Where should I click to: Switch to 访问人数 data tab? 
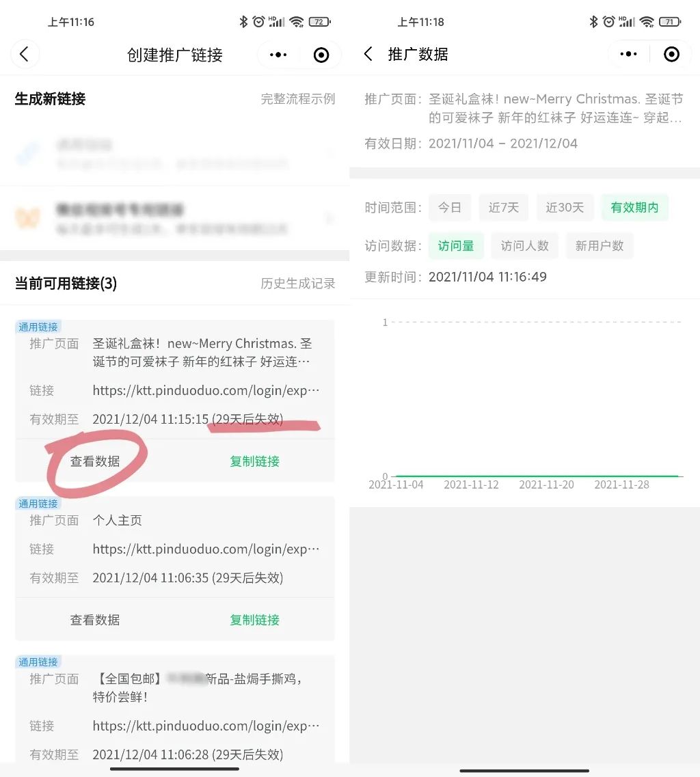524,246
